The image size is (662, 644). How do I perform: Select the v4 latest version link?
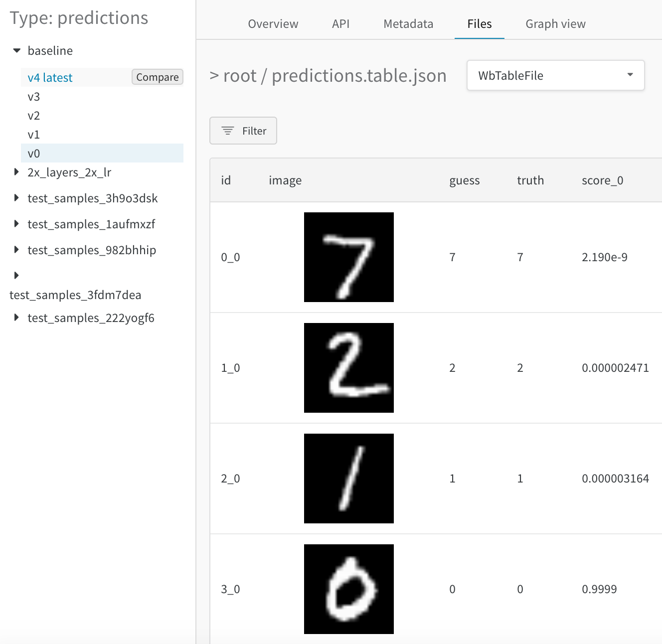click(49, 77)
